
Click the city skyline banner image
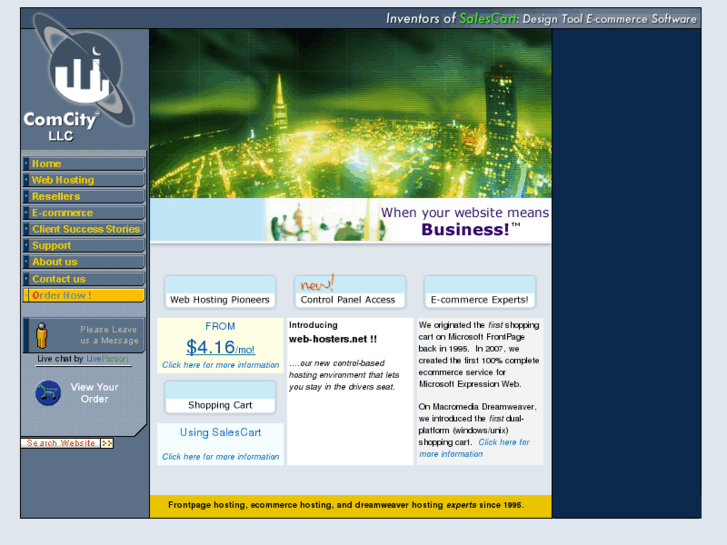click(x=351, y=113)
